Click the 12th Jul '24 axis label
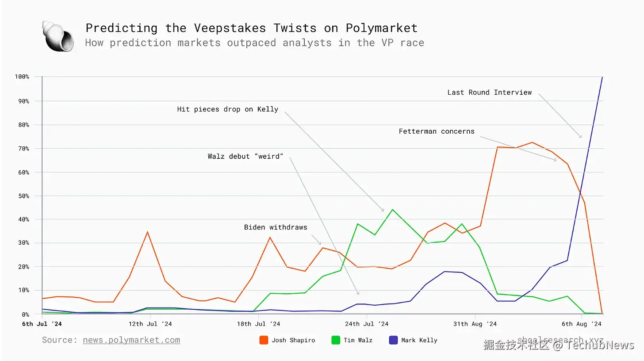 coord(150,324)
